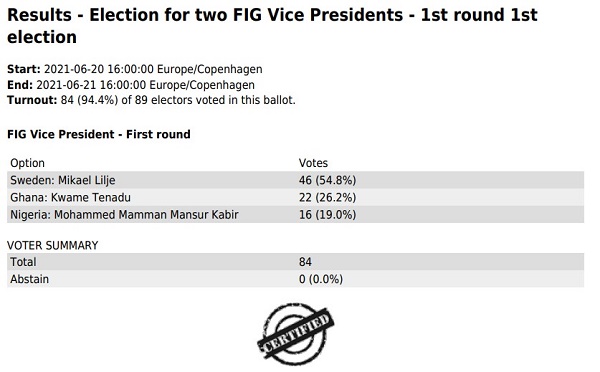Select the Ghana: Kwame Tenadu row
This screenshot has height=372, width=600.
click(x=295, y=197)
